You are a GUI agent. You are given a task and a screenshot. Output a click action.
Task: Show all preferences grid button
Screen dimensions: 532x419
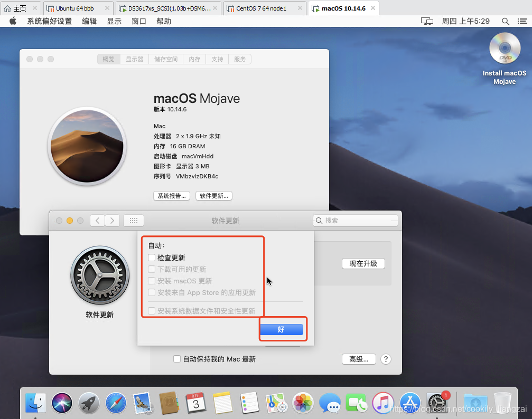coord(134,221)
